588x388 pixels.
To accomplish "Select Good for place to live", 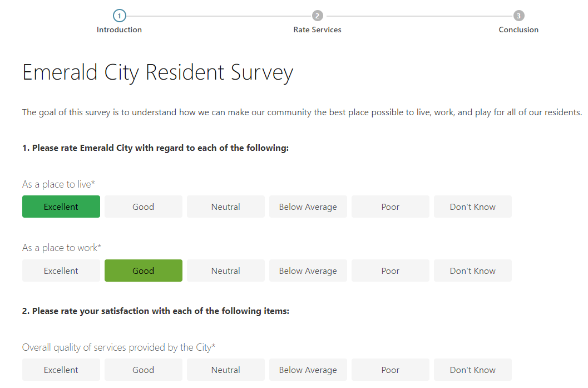I will tap(144, 207).
